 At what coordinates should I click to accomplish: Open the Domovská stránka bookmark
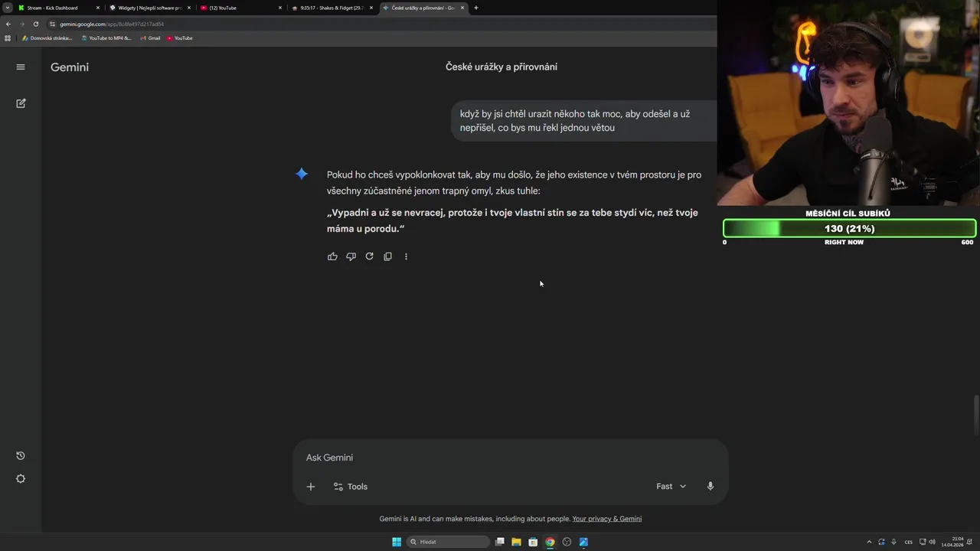pyautogui.click(x=47, y=38)
